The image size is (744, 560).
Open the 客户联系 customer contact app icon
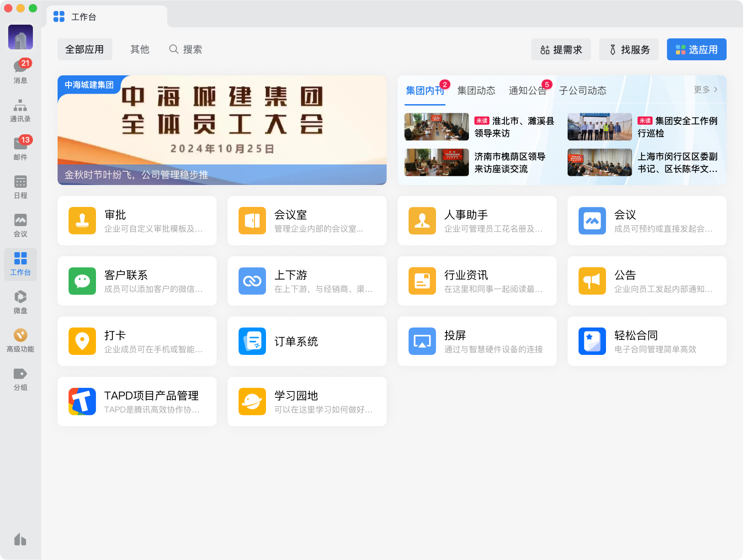click(82, 281)
